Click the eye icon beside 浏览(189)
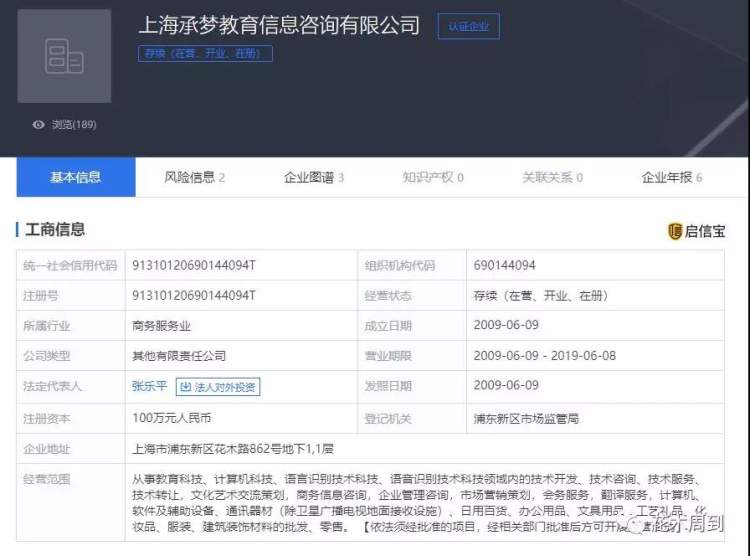The image size is (750, 556). pyautogui.click(x=39, y=125)
